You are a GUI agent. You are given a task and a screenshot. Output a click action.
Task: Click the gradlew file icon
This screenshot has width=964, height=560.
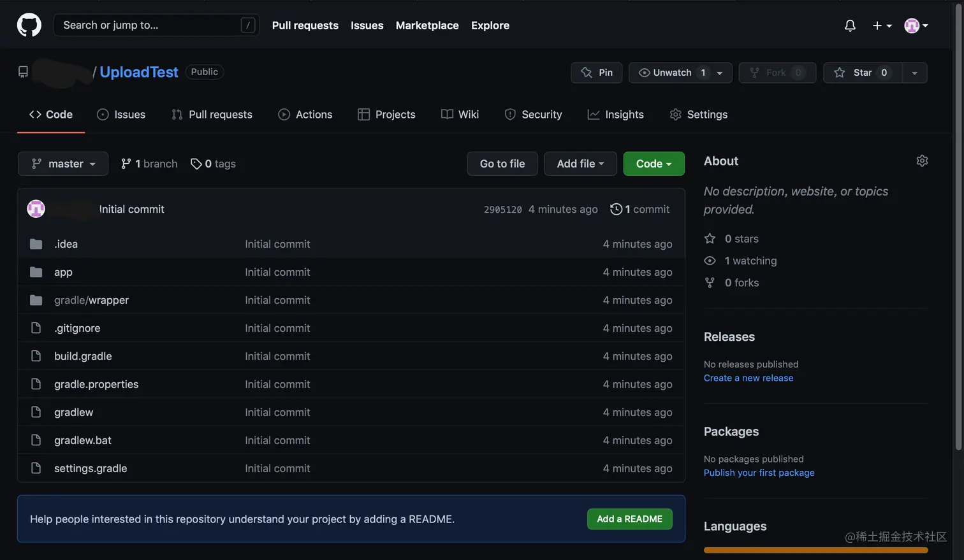tap(36, 412)
